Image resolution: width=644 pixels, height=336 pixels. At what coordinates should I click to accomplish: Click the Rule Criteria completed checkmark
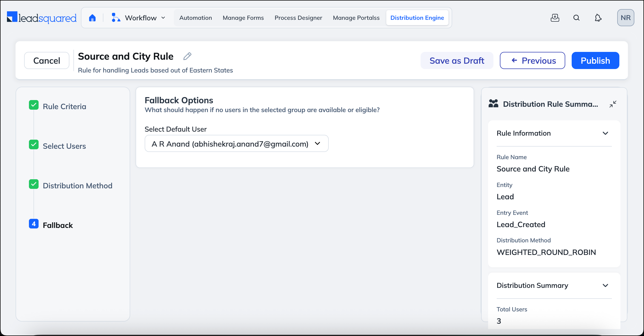pyautogui.click(x=33, y=105)
